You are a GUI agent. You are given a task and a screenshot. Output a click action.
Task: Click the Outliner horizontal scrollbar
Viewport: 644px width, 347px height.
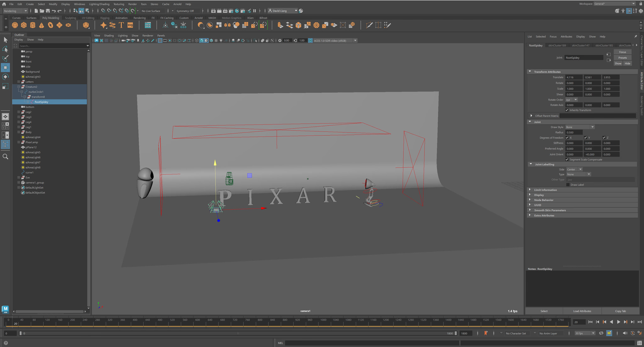point(49,311)
